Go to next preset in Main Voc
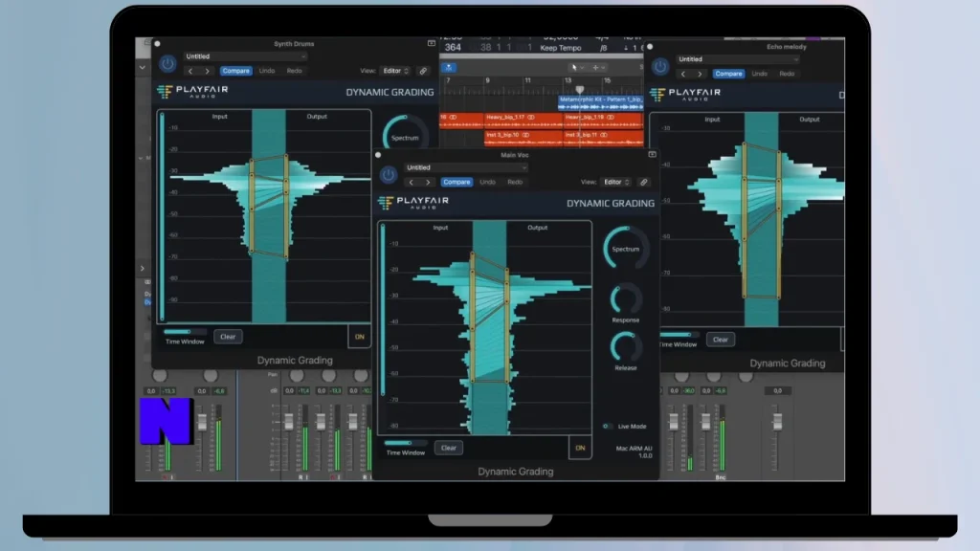This screenshot has width=980, height=551. tap(428, 183)
